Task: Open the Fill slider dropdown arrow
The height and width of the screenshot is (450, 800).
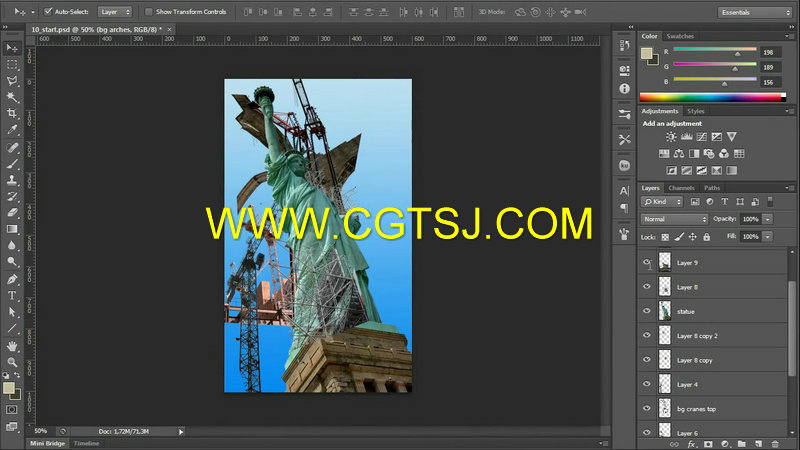Action: (768, 237)
